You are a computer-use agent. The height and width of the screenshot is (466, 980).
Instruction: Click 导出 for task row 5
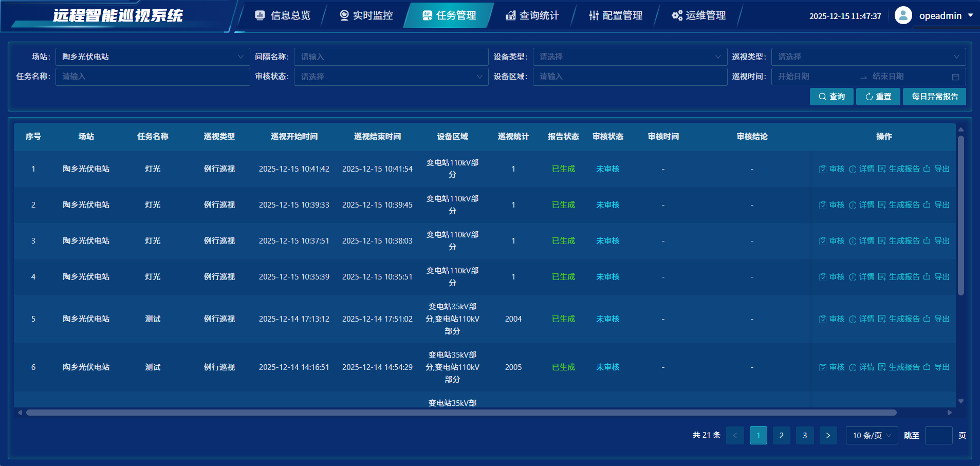coord(936,319)
